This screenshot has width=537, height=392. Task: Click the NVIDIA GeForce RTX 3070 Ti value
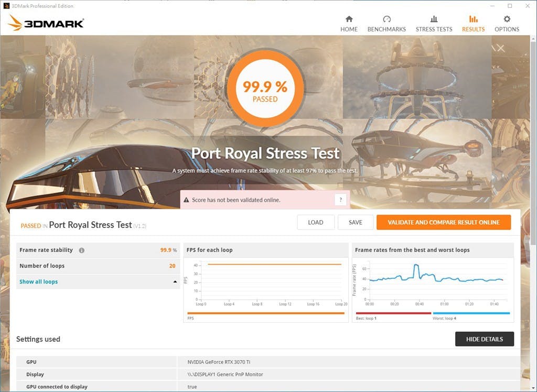pos(219,362)
